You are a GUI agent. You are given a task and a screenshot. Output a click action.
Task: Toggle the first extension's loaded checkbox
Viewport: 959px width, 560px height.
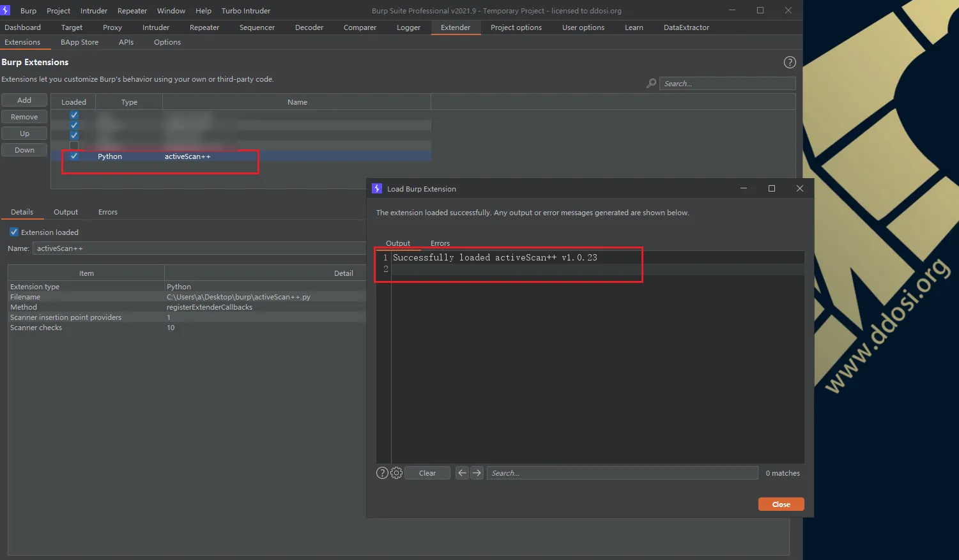click(x=74, y=115)
